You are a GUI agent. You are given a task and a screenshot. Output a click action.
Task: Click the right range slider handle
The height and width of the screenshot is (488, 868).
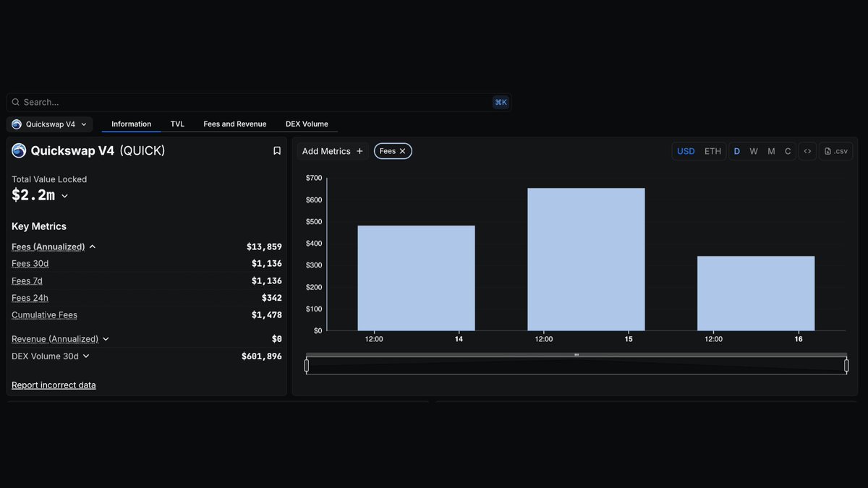coord(846,366)
